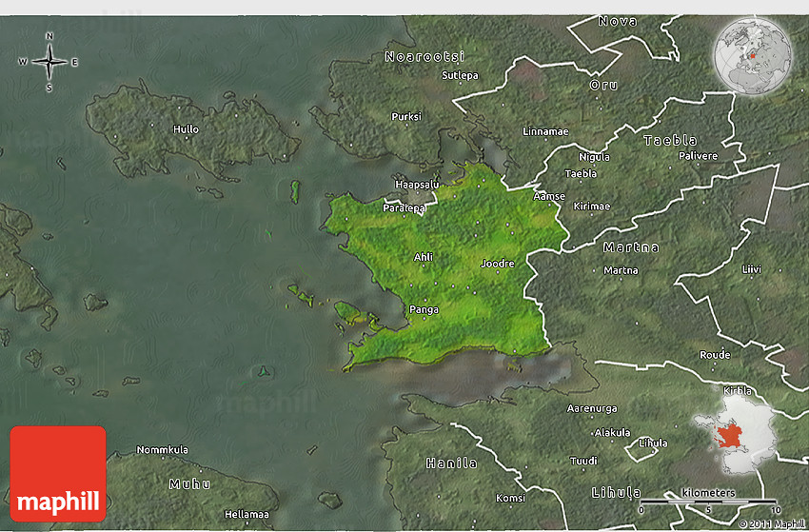Click the Martna municipality heading label
Image resolution: width=809 pixels, height=532 pixels.
tap(631, 247)
